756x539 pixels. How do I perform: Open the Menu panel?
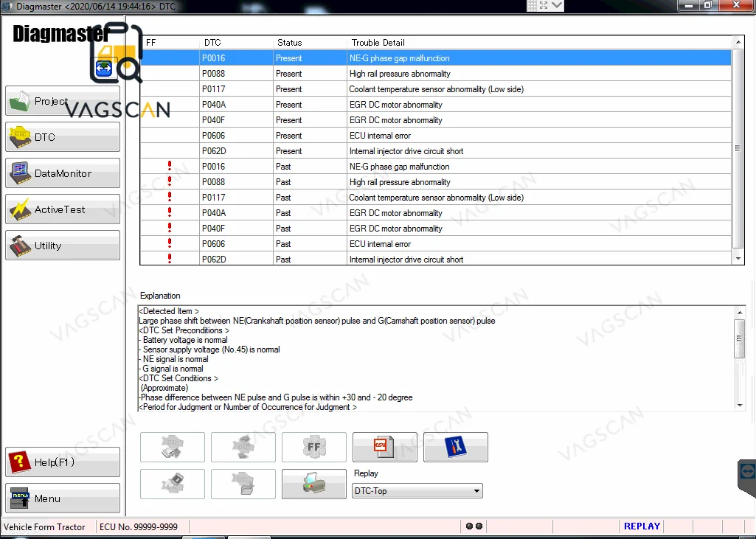tap(62, 498)
